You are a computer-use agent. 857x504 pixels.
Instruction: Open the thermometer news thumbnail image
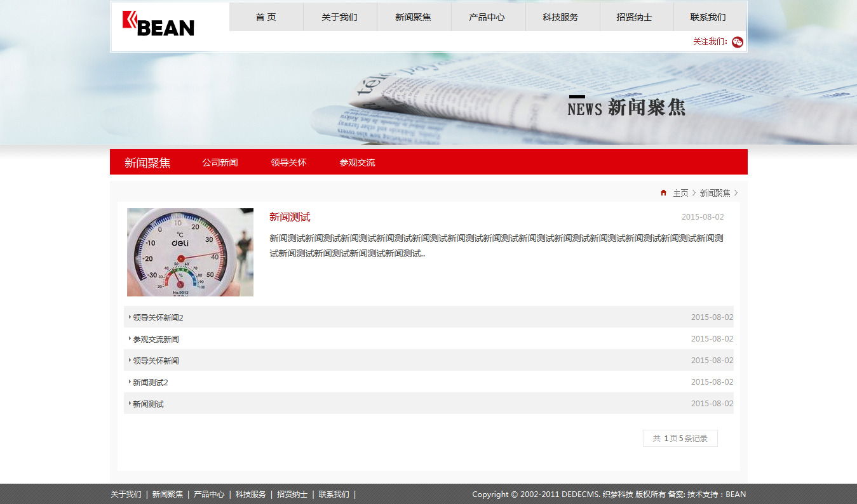coord(190,252)
